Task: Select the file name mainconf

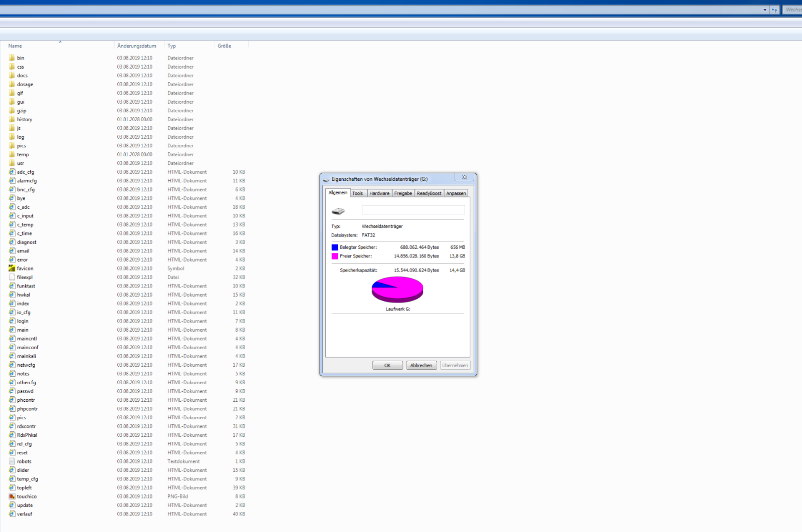Action: tap(28, 347)
